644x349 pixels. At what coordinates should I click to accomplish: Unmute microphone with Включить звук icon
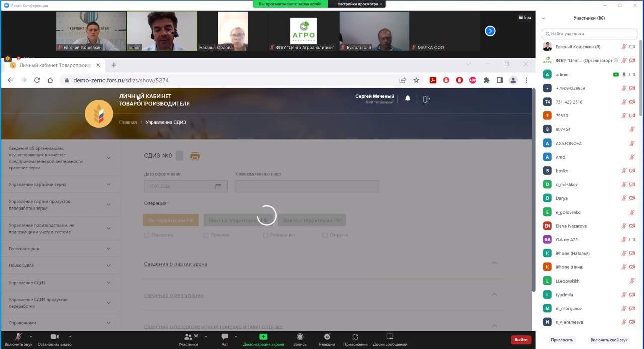(x=18, y=337)
